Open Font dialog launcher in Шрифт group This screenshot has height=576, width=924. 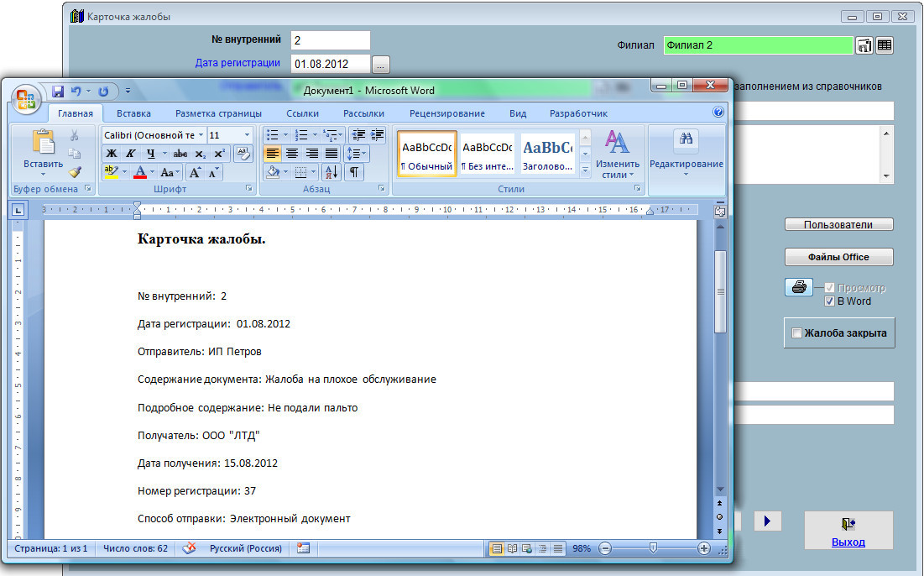248,189
